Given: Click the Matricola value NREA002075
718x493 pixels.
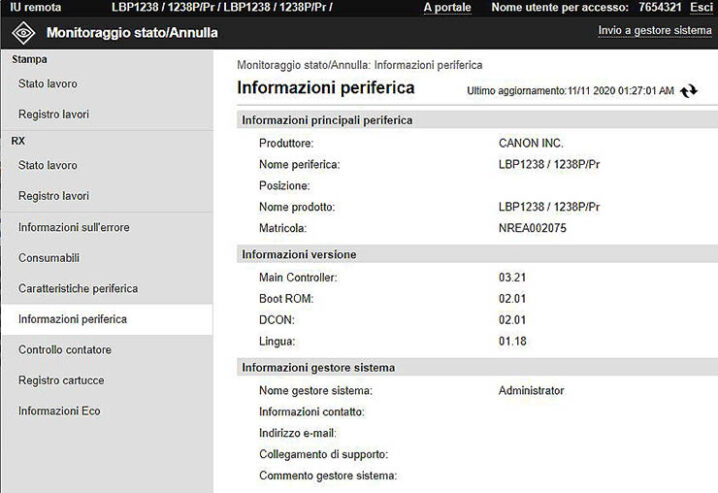Looking at the screenshot, I should click(x=532, y=228).
